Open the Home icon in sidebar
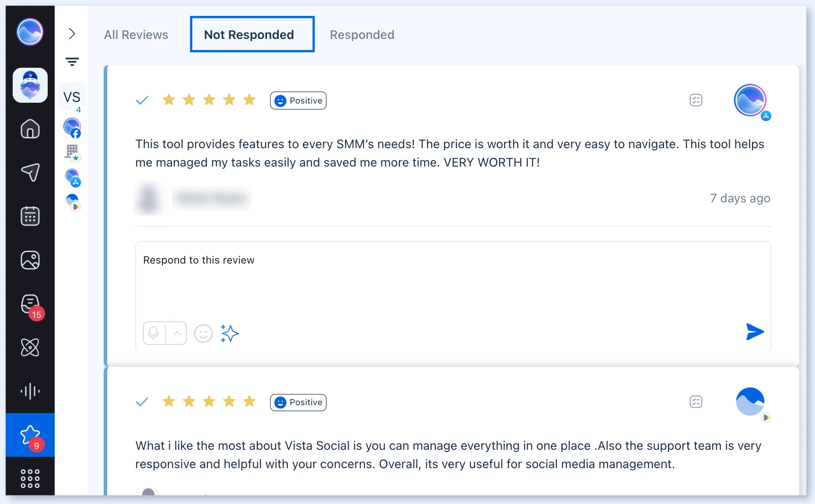Screen dimensions: 815x504 pos(30,129)
